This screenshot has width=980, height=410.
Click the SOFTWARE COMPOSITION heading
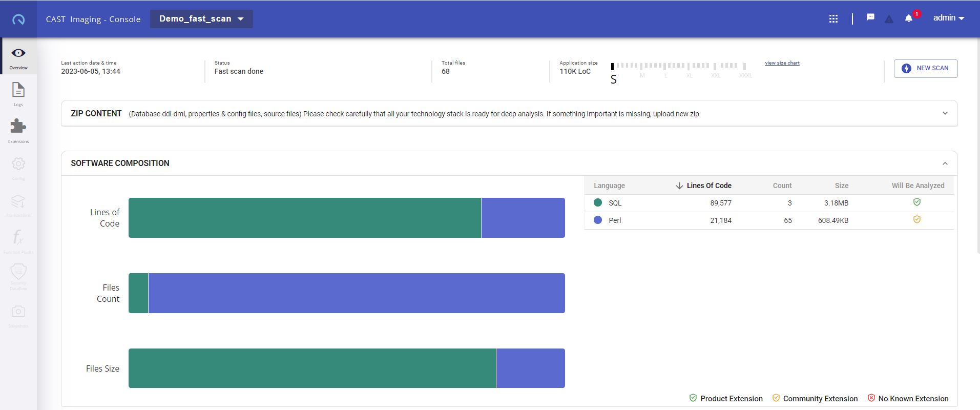pos(120,163)
